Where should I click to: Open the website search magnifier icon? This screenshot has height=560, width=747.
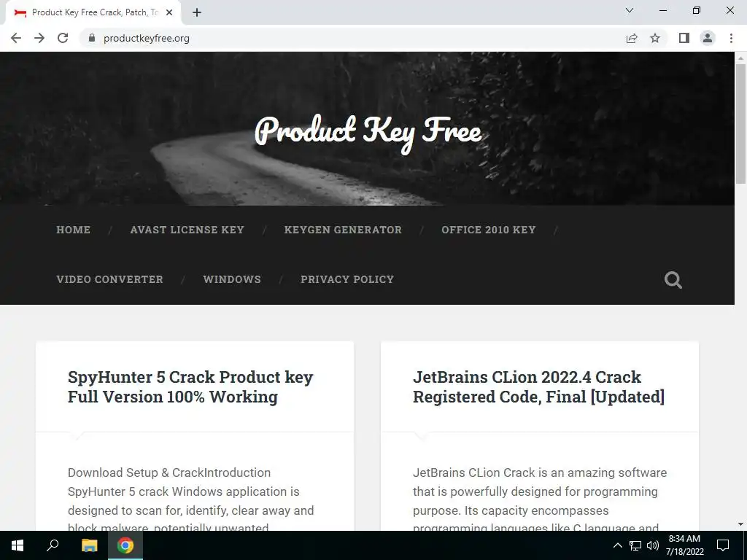click(673, 280)
